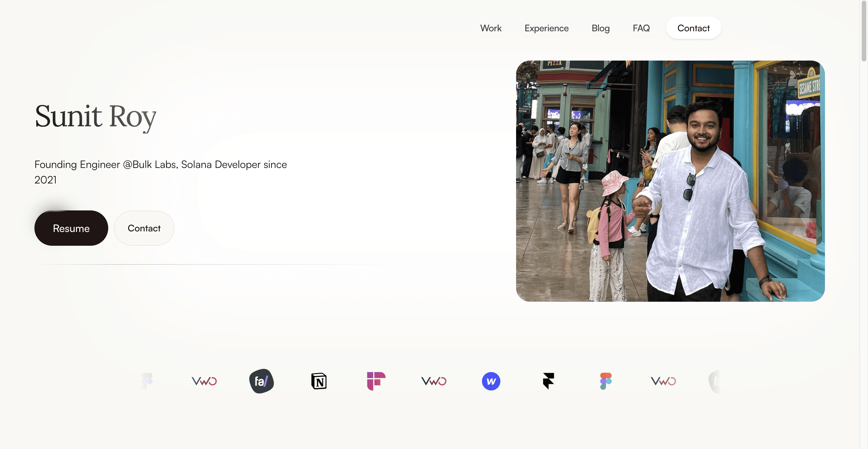
Task: Click the fal logo icon
Action: (x=261, y=381)
